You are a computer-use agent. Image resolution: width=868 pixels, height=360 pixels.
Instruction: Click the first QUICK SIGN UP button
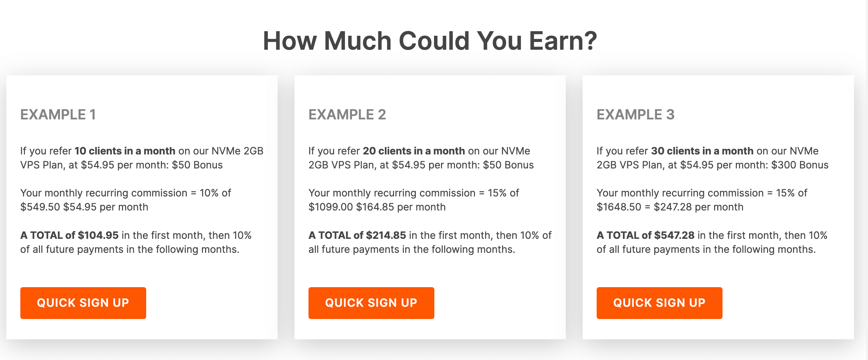83,303
